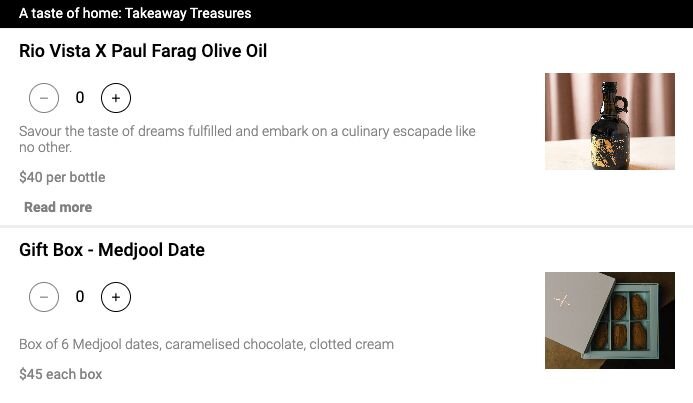Click the divider line between the products

click(x=346, y=227)
